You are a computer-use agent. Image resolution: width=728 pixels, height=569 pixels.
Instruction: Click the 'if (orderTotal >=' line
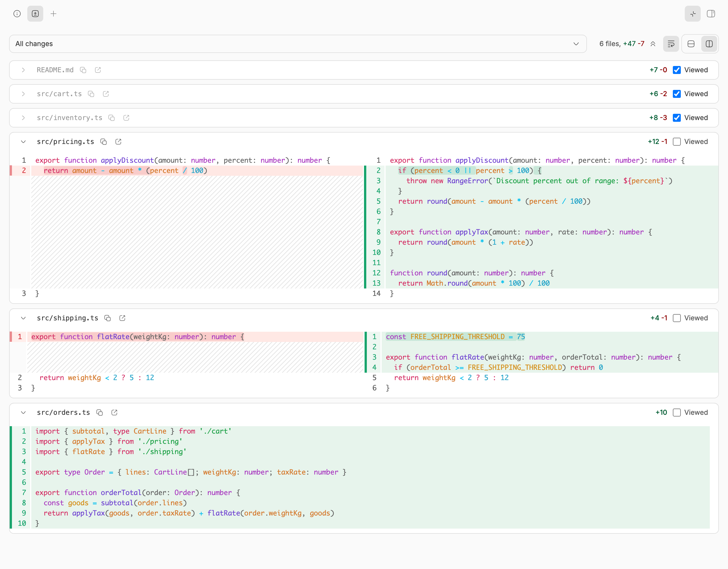(x=549, y=368)
